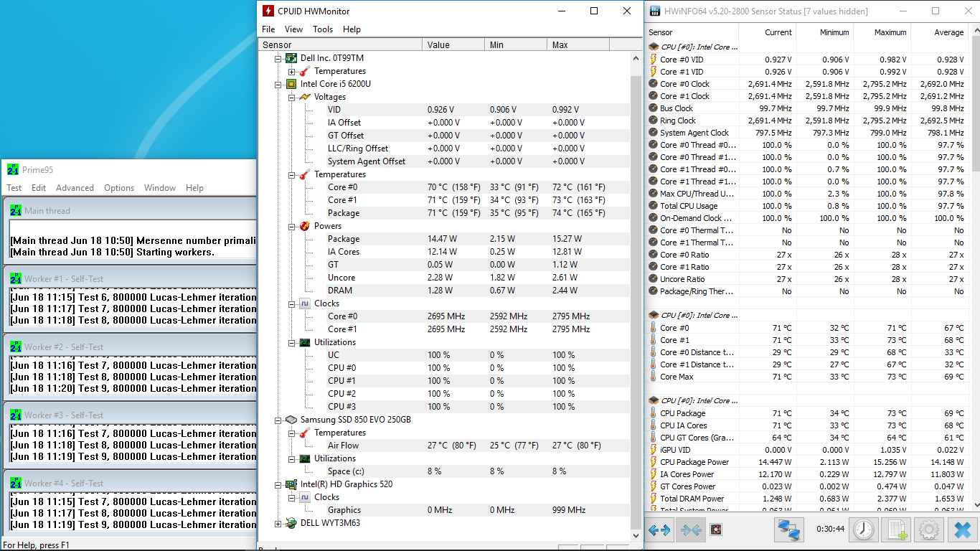Click the Main thread window icon in Prime95
This screenshot has height=551, width=980.
coord(16,210)
